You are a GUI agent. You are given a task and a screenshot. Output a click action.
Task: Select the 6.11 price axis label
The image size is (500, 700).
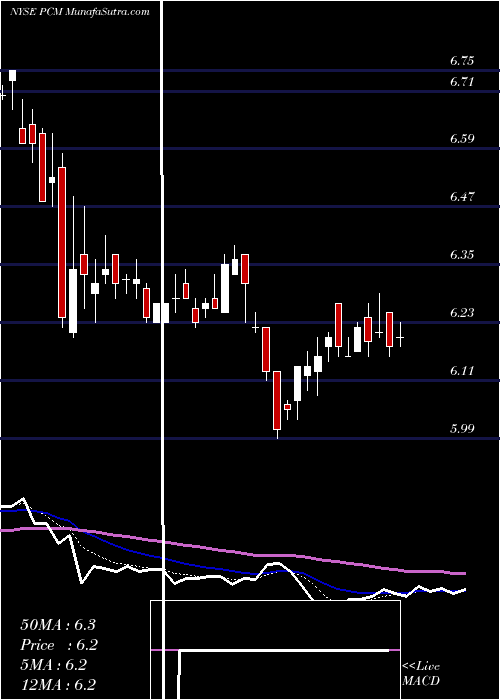(462, 371)
